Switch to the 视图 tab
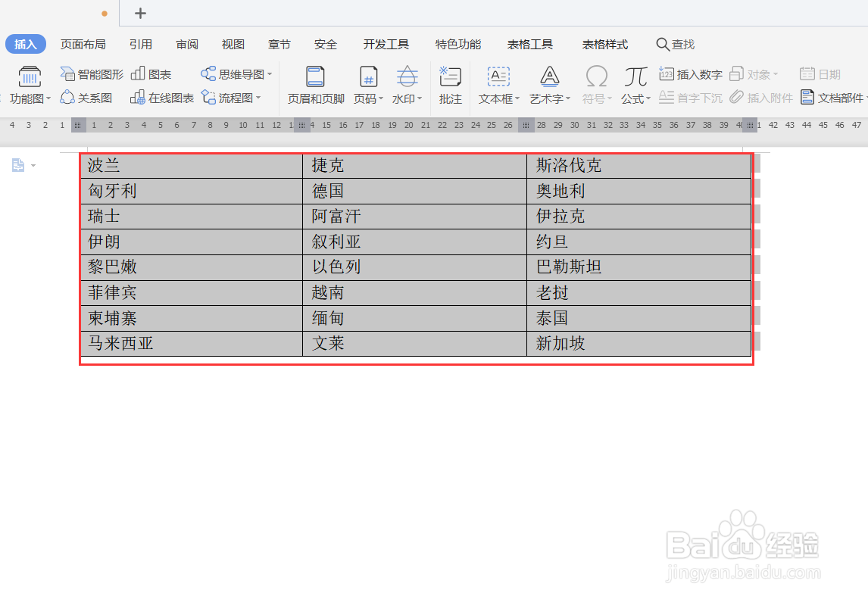The height and width of the screenshot is (602, 868). 233,44
